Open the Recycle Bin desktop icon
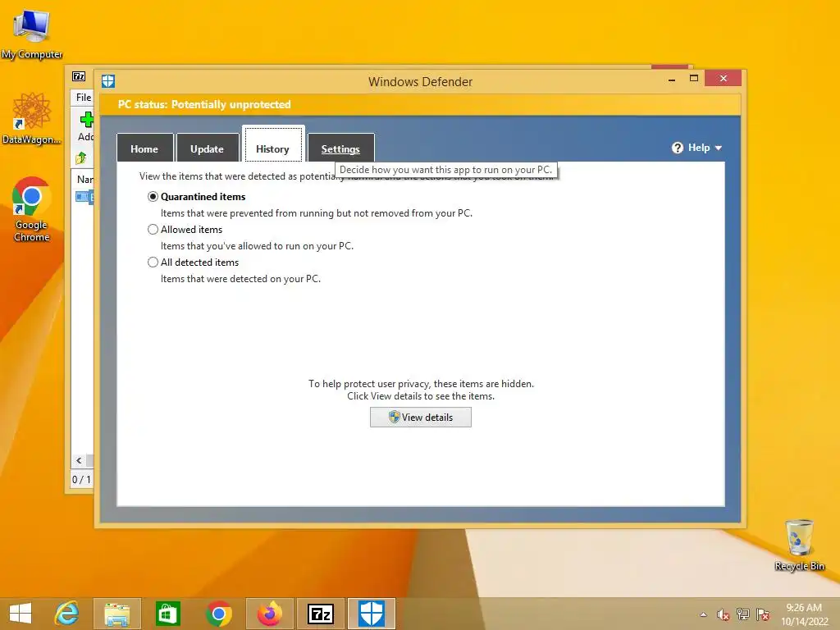Screen dimensions: 840x630 click(799, 545)
